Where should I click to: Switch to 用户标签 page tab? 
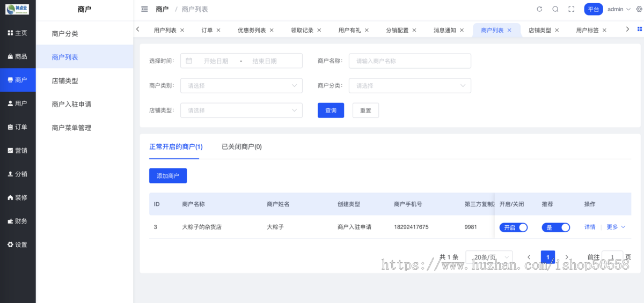coord(587,31)
